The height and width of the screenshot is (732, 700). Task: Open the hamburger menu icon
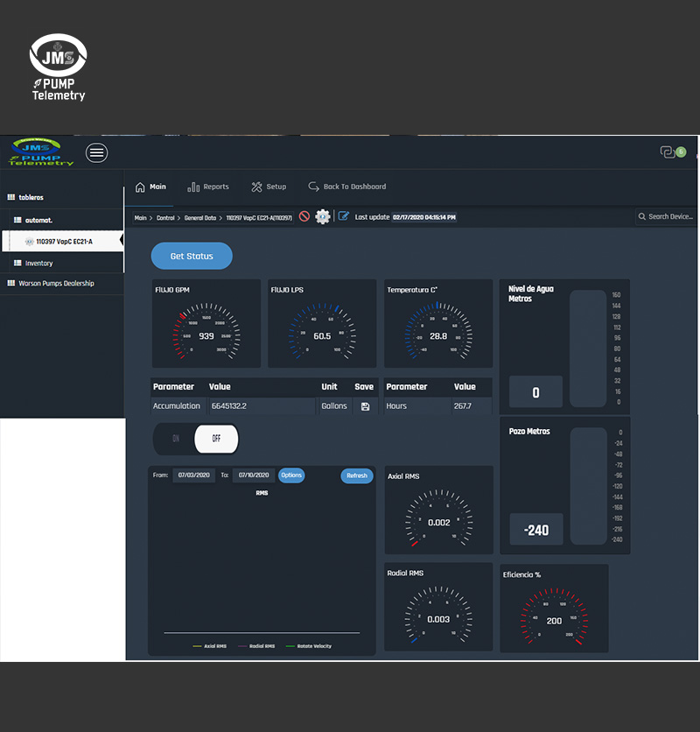97,152
